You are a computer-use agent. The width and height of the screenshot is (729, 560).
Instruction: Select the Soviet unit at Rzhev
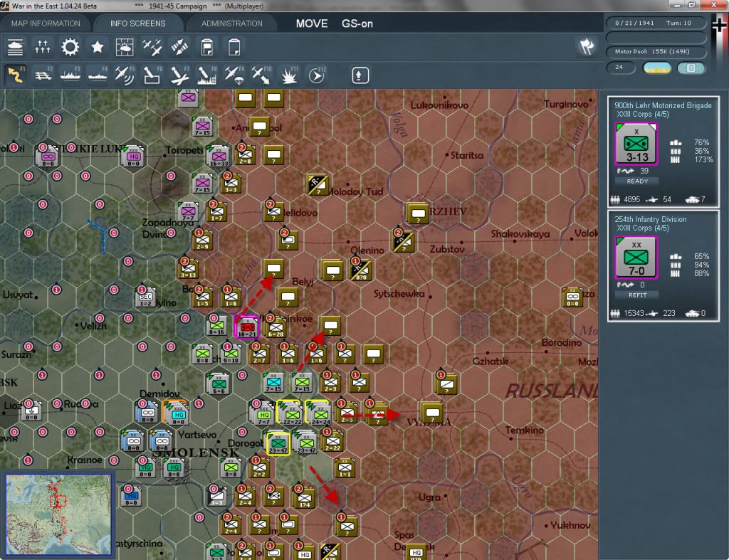[x=417, y=213]
